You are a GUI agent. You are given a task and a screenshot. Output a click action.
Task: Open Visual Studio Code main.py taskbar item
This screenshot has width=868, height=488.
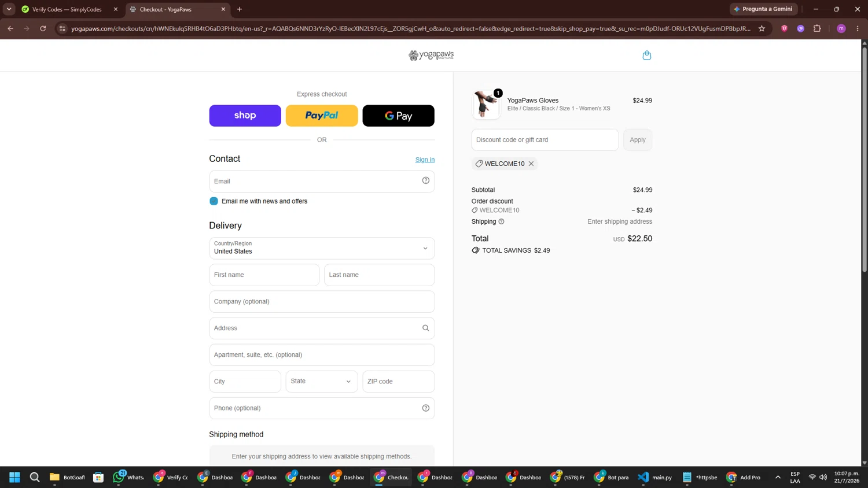655,477
